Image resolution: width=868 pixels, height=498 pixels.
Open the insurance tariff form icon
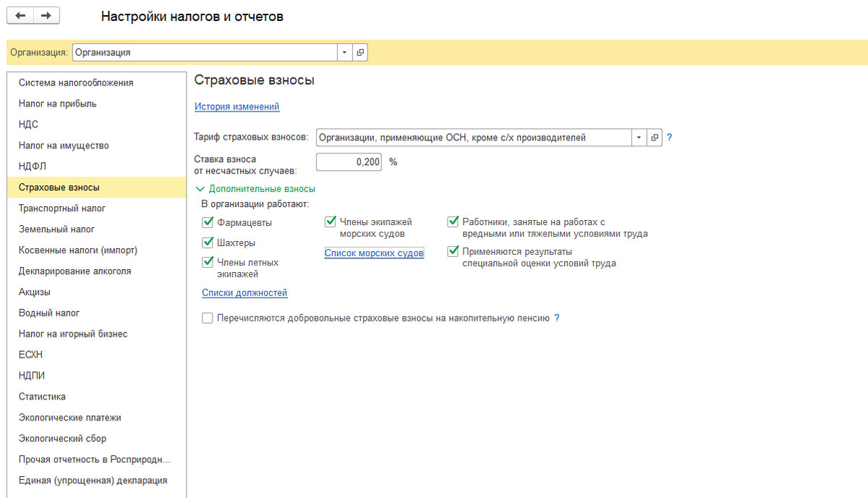[x=655, y=138]
